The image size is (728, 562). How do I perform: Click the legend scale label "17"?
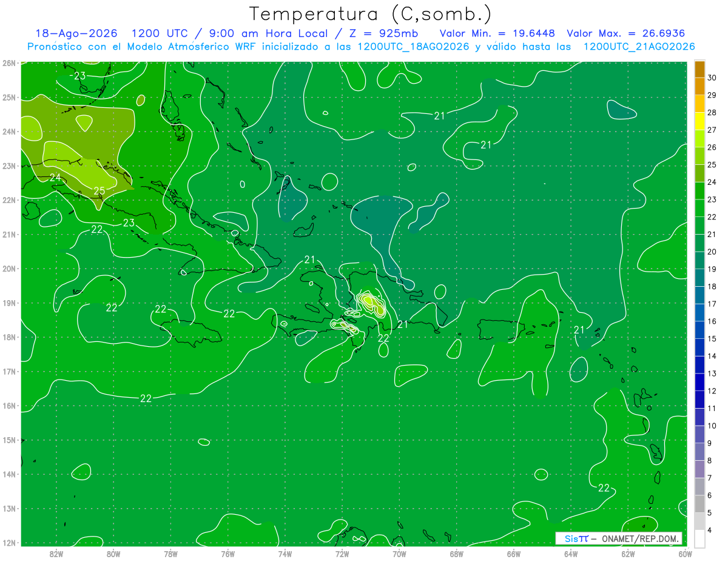[x=712, y=304]
